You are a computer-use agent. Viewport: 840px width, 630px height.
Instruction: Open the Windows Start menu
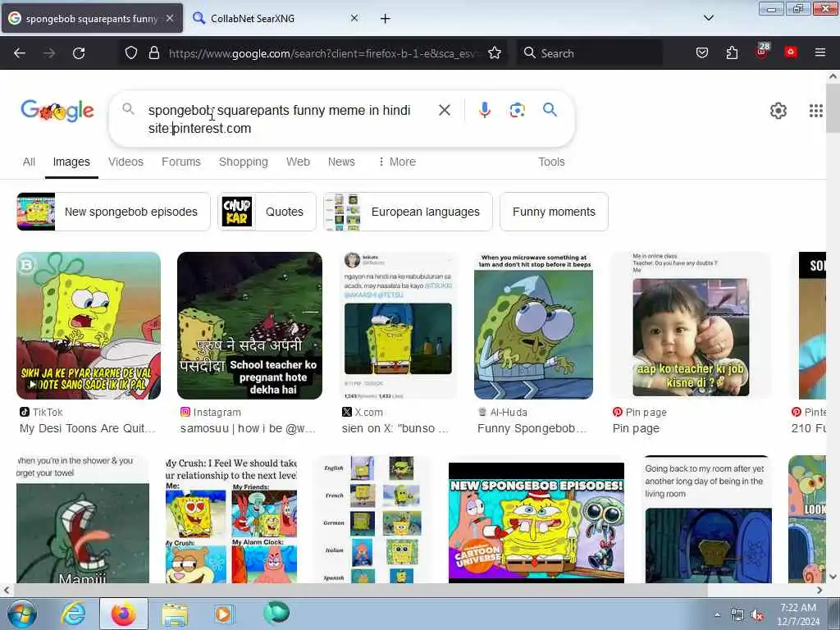coord(22,614)
